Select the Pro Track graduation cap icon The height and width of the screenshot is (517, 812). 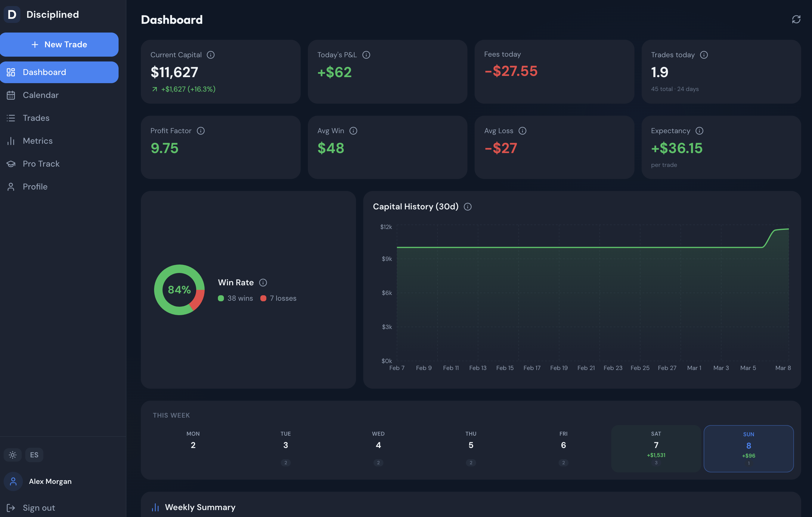pyautogui.click(x=11, y=164)
